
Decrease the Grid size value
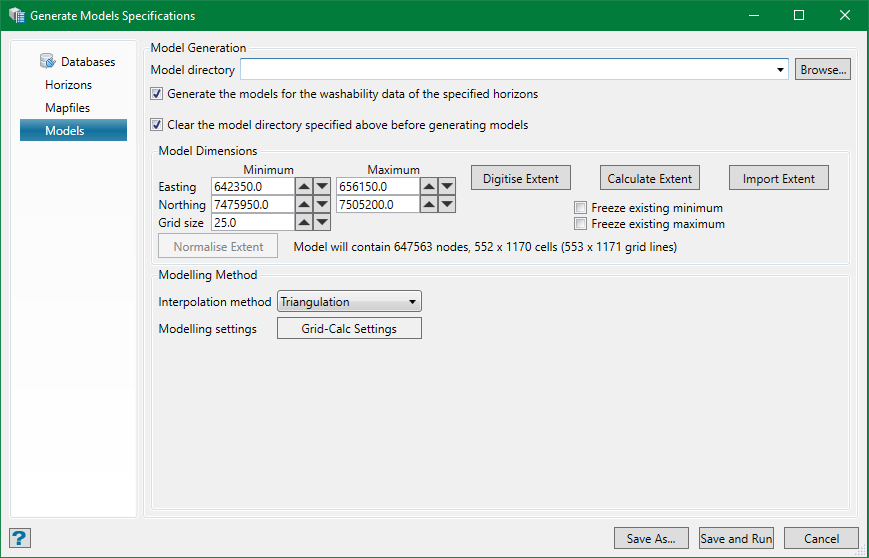pyautogui.click(x=322, y=222)
